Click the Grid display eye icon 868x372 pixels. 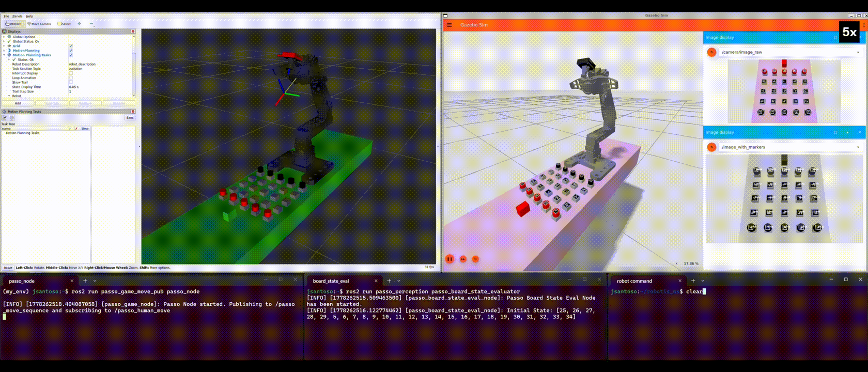click(x=9, y=46)
